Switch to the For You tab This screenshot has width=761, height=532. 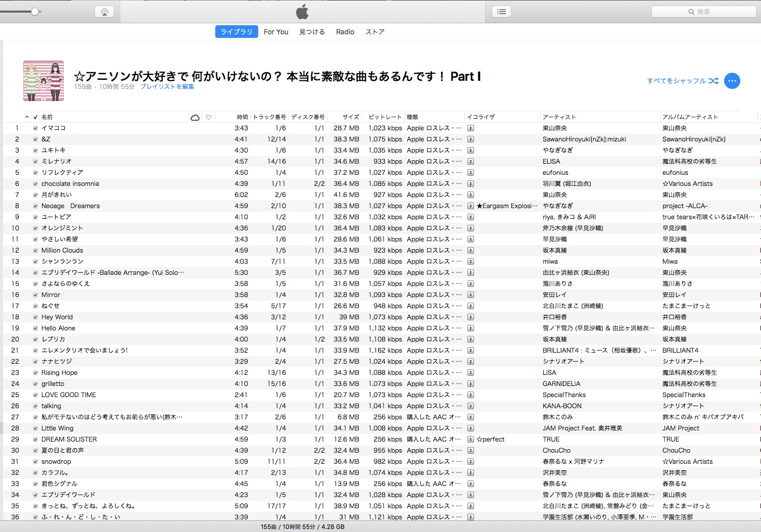(x=276, y=32)
